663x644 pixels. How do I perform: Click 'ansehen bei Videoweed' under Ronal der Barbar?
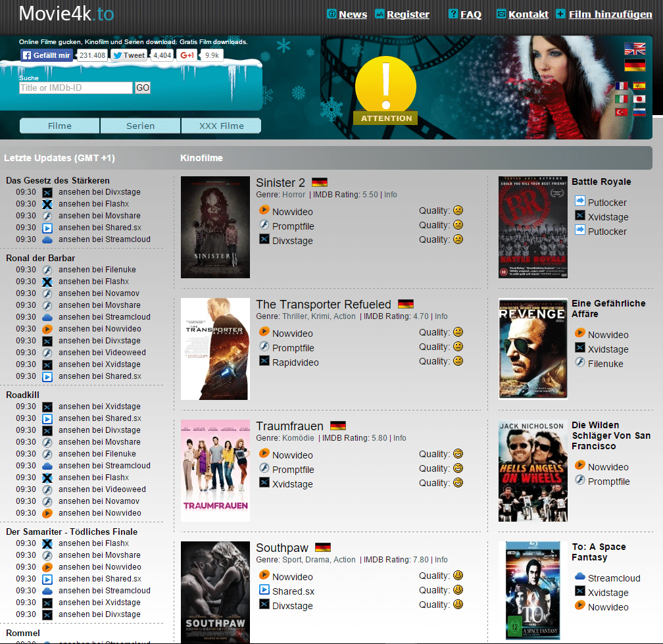click(x=102, y=353)
